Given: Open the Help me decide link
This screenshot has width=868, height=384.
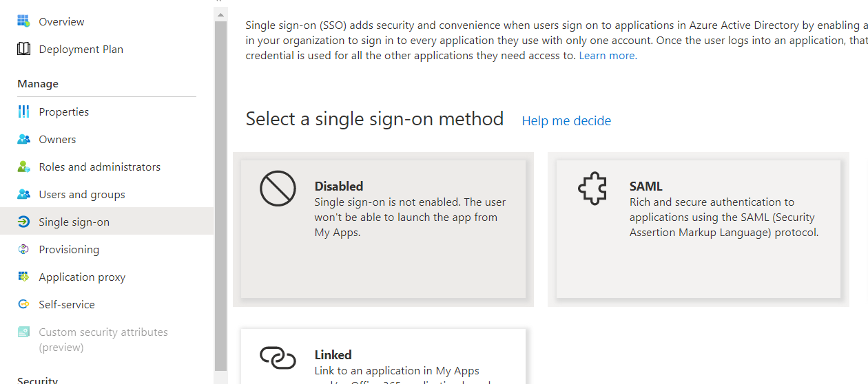Looking at the screenshot, I should point(566,120).
